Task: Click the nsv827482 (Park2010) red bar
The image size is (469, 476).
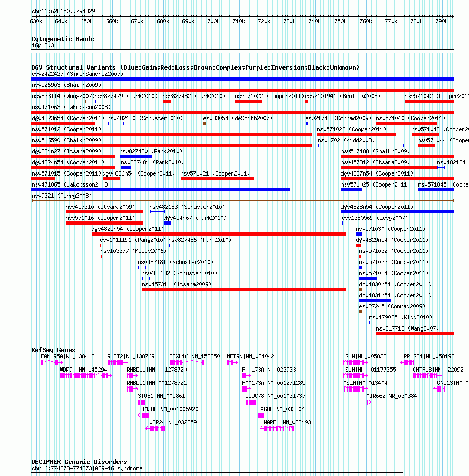Action: tap(167, 101)
